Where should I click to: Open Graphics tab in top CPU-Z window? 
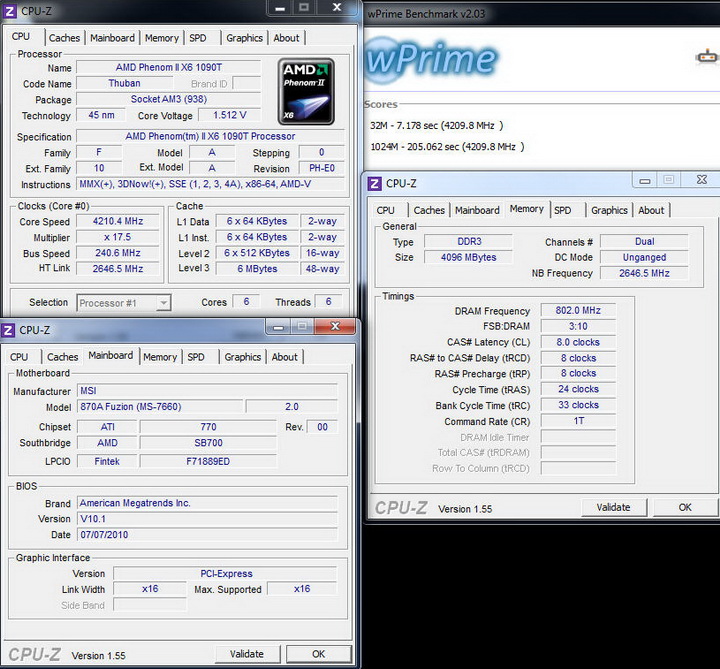pos(244,38)
